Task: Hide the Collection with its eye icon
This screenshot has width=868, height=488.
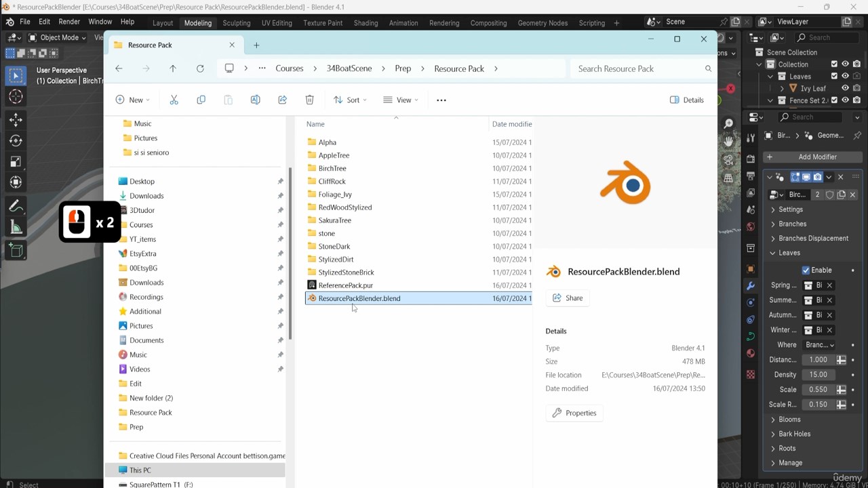Action: [x=846, y=64]
